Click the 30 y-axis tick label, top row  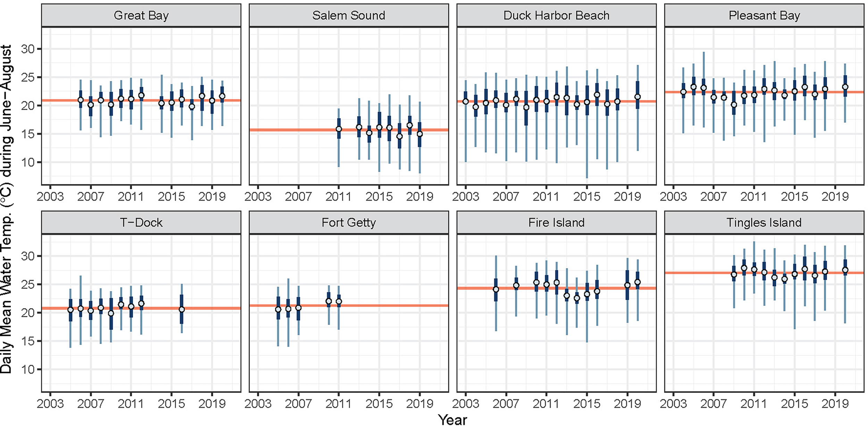[28, 49]
